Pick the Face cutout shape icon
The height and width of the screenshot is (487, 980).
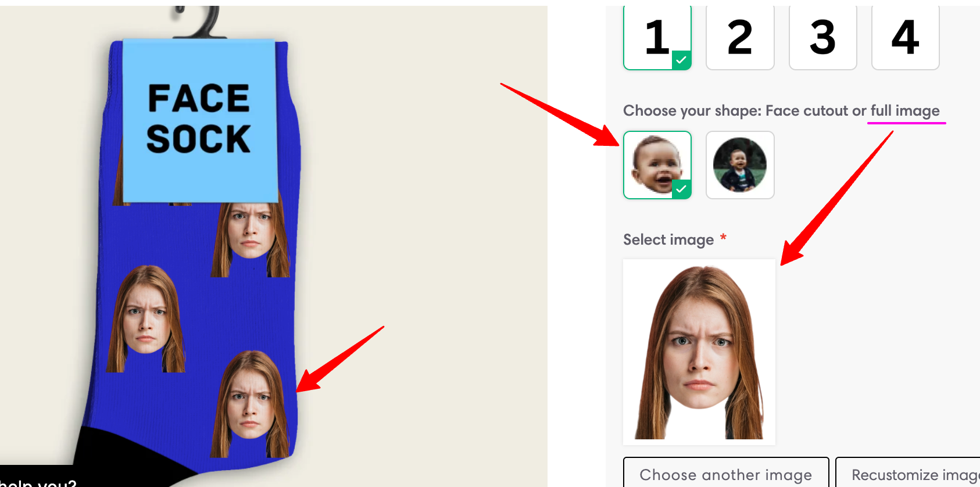(657, 165)
